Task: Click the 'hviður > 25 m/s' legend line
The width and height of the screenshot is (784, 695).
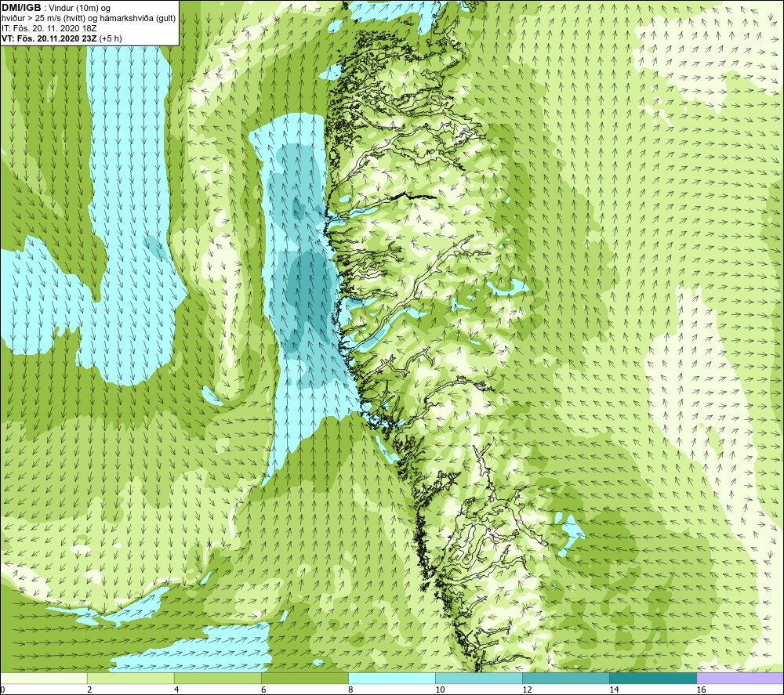Action: (89, 19)
